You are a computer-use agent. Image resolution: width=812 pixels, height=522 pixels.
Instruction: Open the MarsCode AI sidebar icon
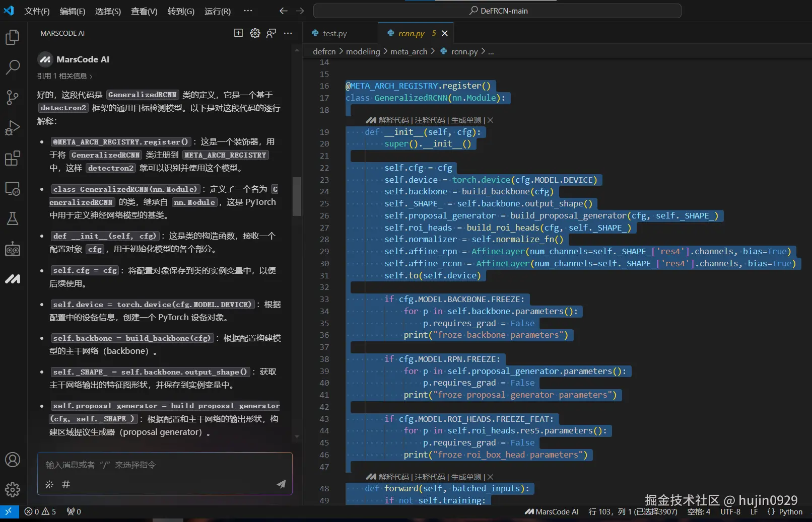(x=12, y=279)
